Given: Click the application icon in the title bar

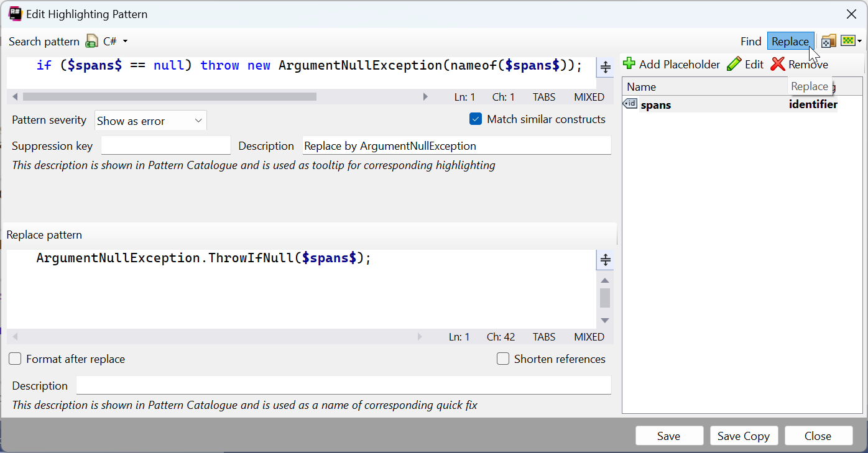Looking at the screenshot, I should (14, 14).
